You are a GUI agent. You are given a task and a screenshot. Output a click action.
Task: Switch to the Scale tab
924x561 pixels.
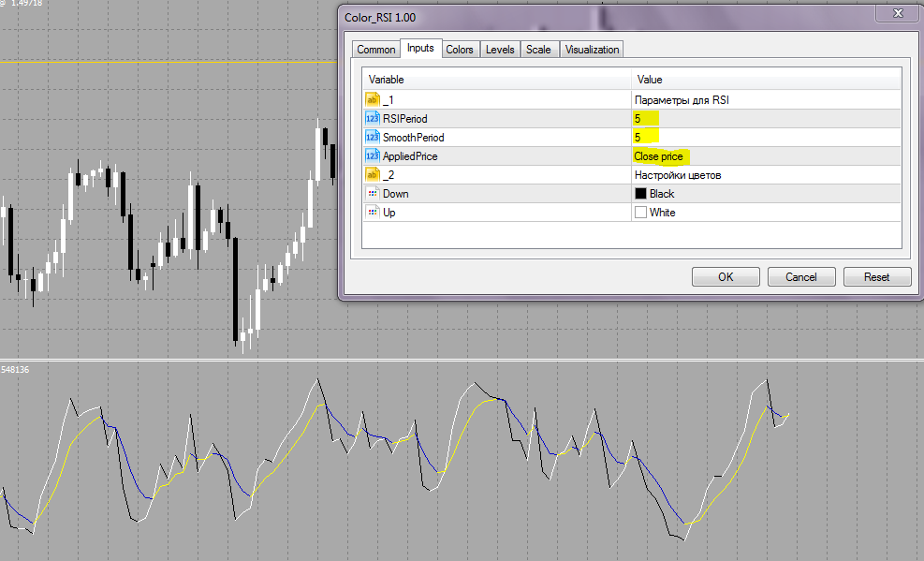click(538, 49)
